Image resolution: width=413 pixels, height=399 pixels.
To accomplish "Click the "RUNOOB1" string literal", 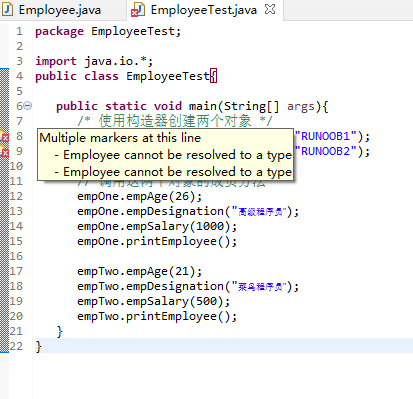I will pyautogui.click(x=326, y=136).
